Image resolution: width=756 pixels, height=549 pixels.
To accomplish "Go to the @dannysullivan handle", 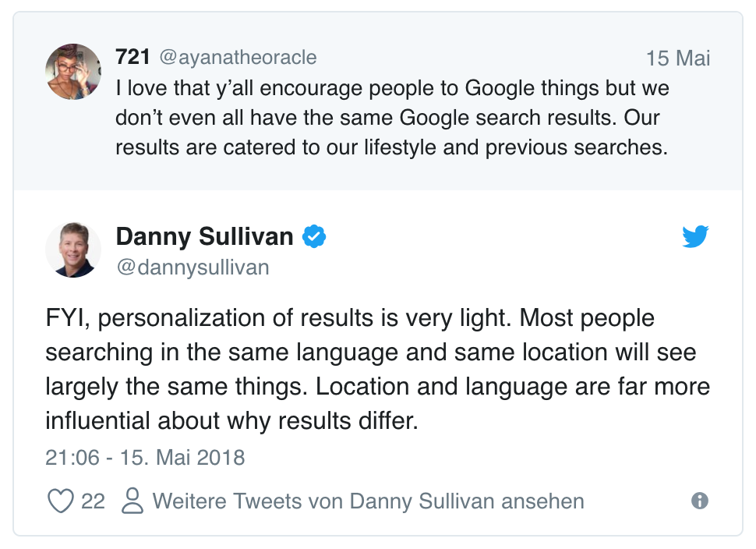I will [x=192, y=267].
